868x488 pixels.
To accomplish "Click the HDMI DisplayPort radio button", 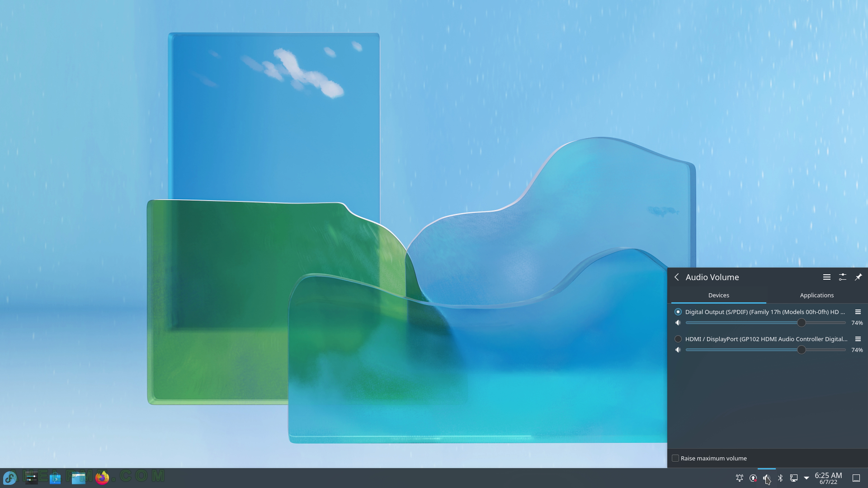I will click(x=678, y=338).
